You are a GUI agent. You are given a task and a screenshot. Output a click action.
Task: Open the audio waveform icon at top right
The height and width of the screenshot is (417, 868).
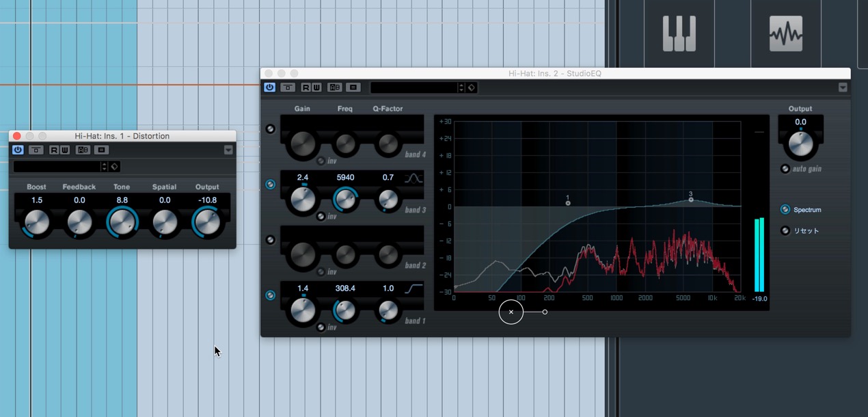click(x=785, y=33)
